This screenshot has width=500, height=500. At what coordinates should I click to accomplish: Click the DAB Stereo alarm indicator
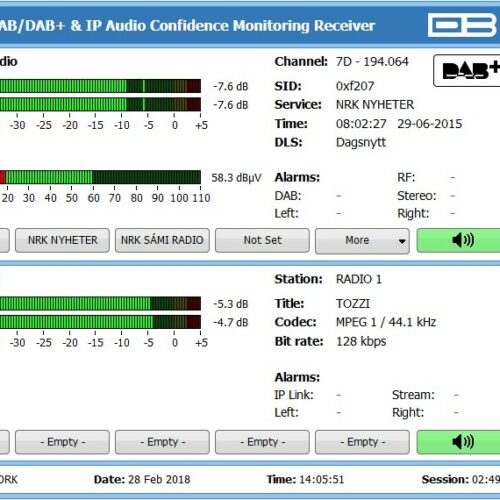452,196
